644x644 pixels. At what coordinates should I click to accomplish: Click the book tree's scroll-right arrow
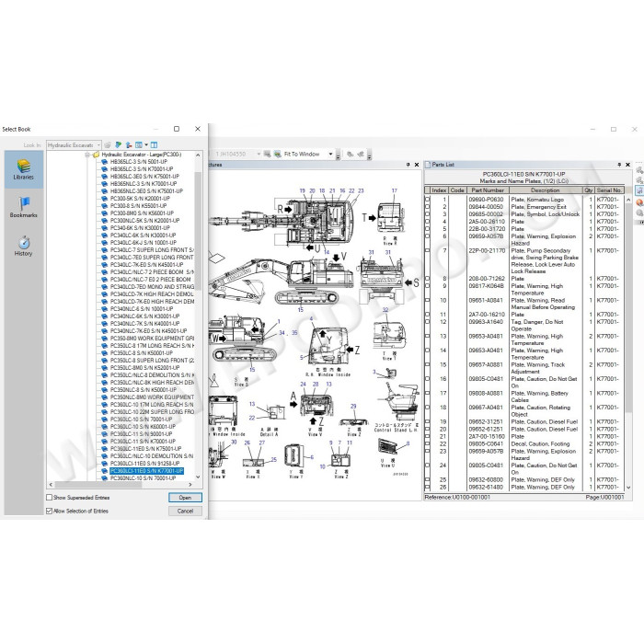[x=190, y=485]
